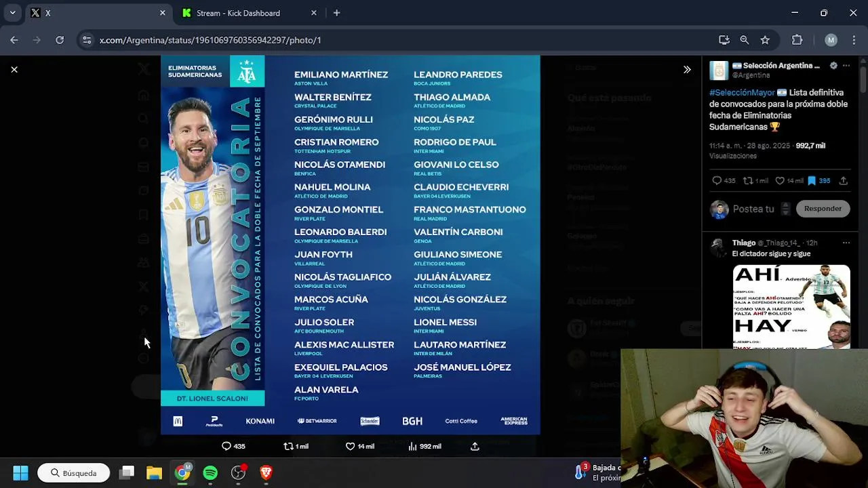The width and height of the screenshot is (868, 488).
Task: Open the tab search dropdown arrow
Action: tap(12, 13)
